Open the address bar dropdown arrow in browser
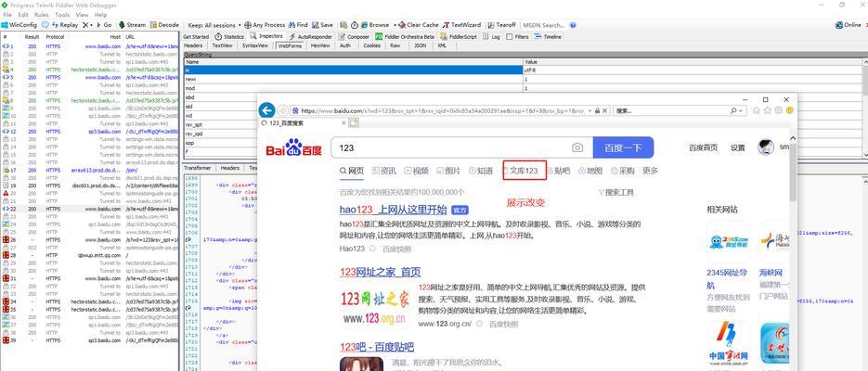The height and width of the screenshot is (371, 868). 590,110
